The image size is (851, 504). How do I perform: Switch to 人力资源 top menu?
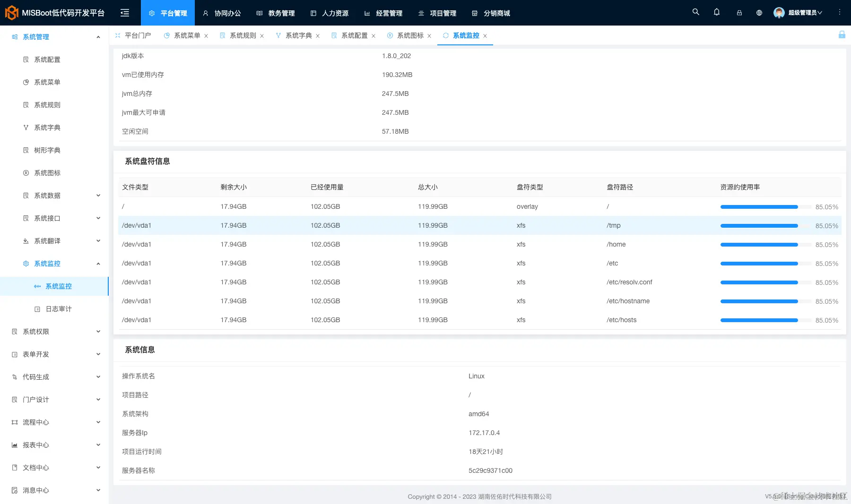[x=330, y=13]
